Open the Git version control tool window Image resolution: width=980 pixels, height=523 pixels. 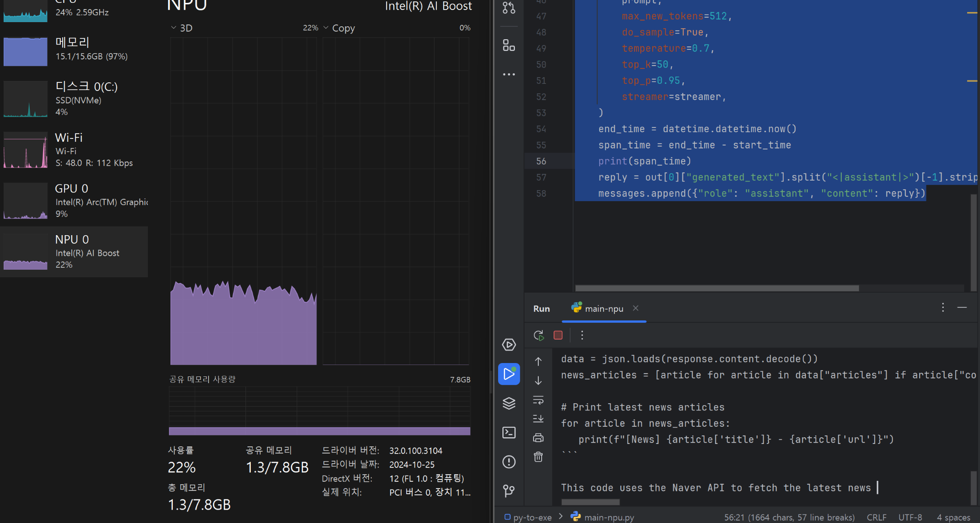point(509,490)
